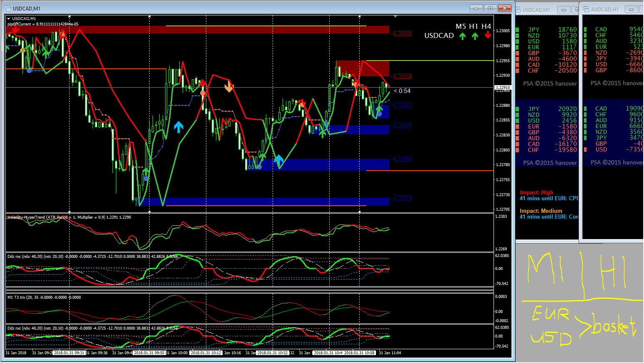Click the green X marker on chart

click(x=322, y=132)
